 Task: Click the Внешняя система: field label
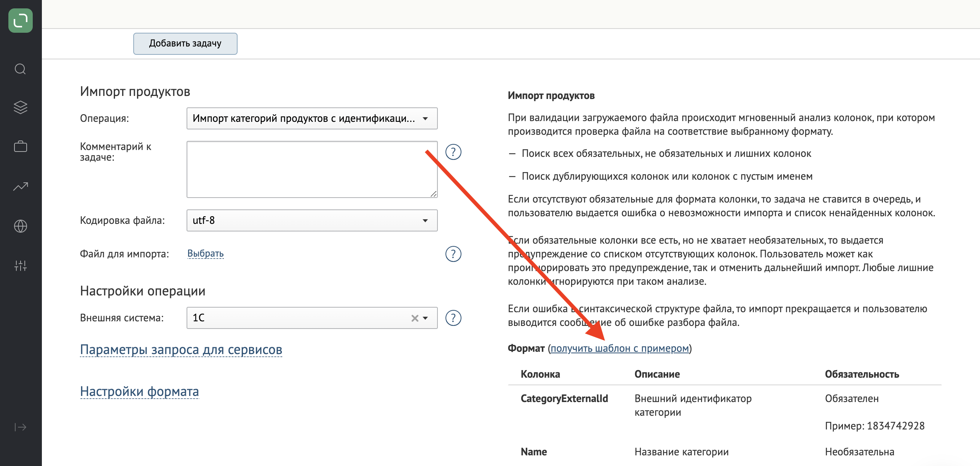coord(122,318)
